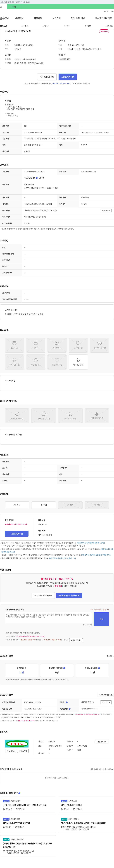Click the 고용24 site logo
The image size is (114, 868).
pyautogui.click(x=4, y=18)
